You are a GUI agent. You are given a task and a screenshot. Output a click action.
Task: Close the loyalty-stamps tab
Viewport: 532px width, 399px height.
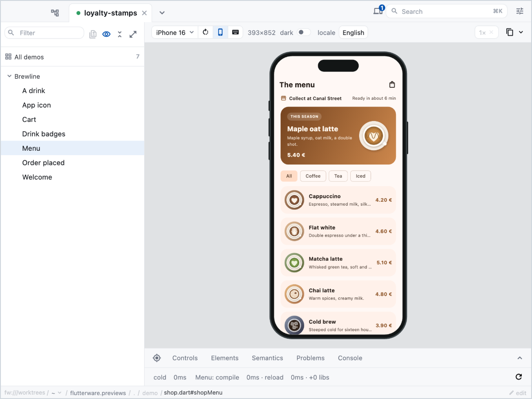click(144, 13)
